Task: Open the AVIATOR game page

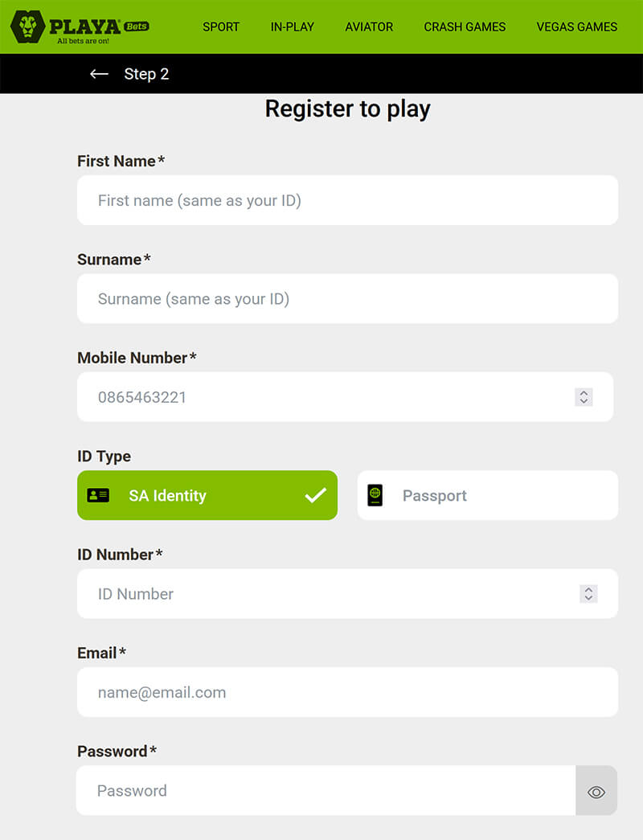Action: [369, 27]
